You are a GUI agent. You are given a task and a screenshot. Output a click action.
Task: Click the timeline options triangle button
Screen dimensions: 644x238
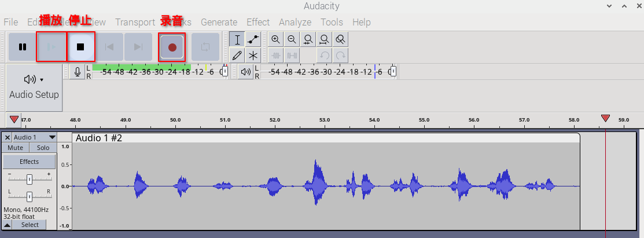click(14, 120)
